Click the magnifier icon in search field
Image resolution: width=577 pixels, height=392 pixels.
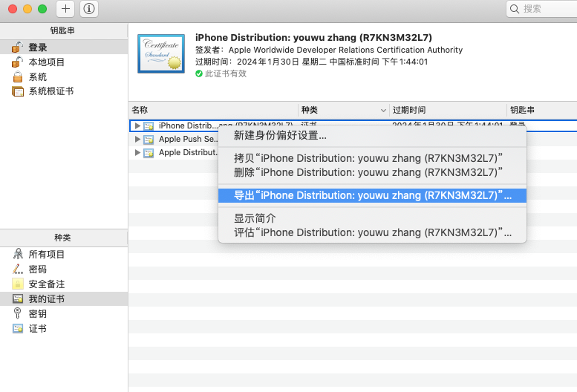coord(515,9)
